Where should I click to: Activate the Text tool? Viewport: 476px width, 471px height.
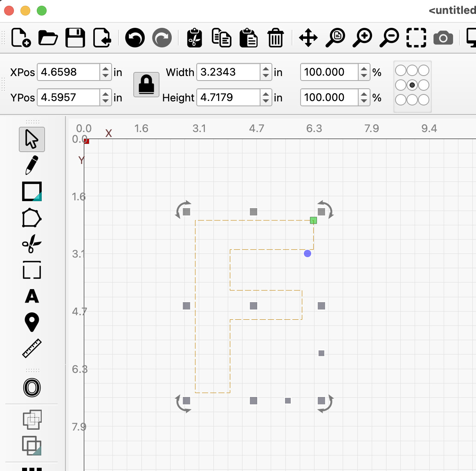click(32, 296)
